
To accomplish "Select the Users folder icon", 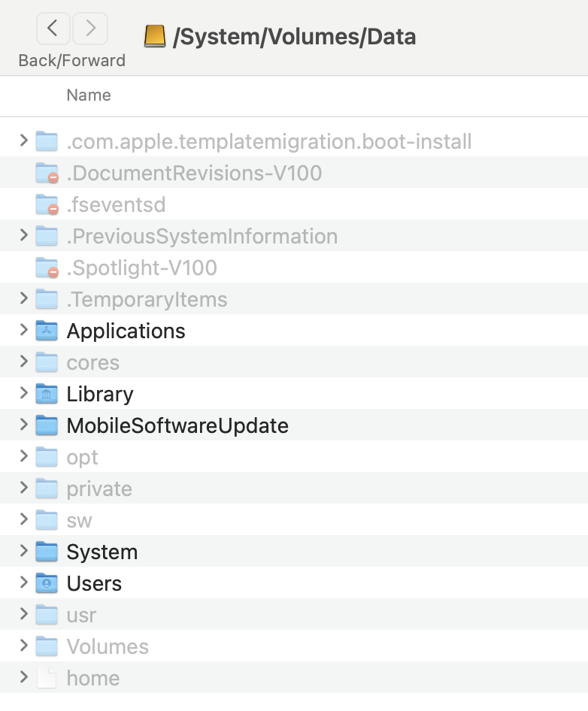I will [x=47, y=583].
